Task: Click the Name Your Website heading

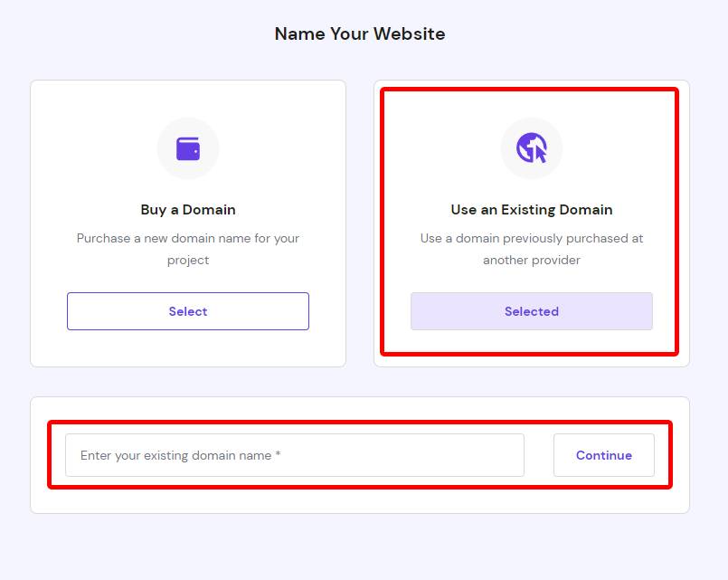Action: [x=360, y=33]
